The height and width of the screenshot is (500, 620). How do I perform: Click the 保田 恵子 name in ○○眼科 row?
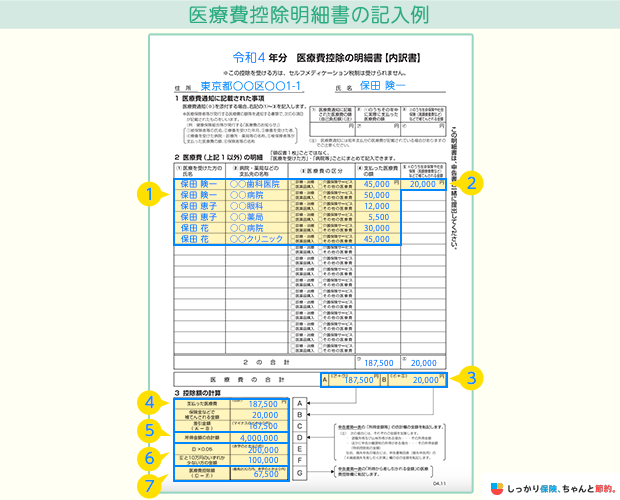pyautogui.click(x=199, y=206)
